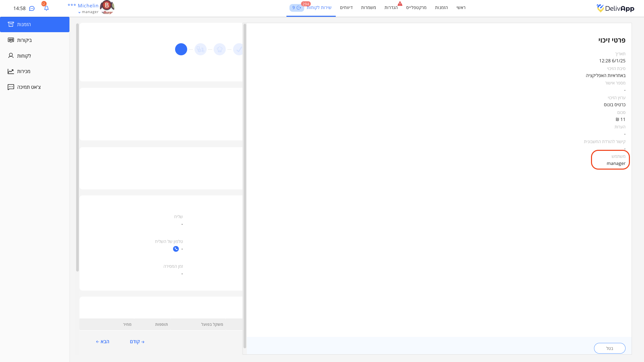Click the blue phone icon under courier phone

tap(176, 249)
